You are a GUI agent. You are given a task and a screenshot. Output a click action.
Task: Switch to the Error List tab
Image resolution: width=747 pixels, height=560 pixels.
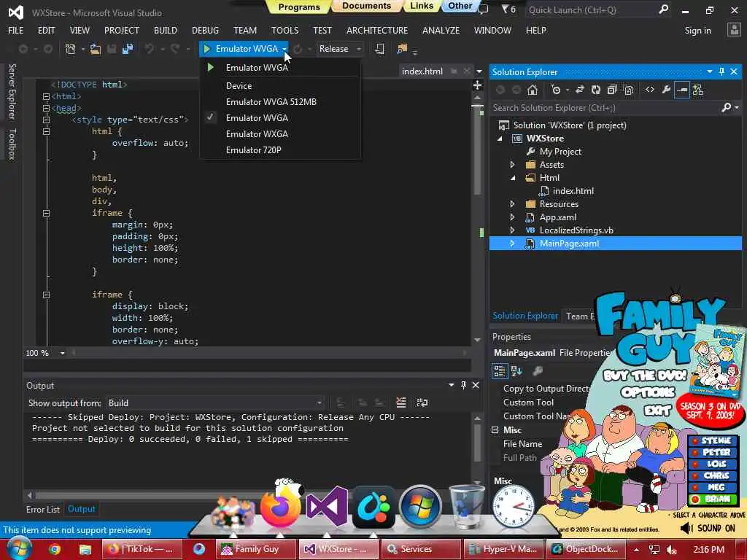pyautogui.click(x=43, y=509)
